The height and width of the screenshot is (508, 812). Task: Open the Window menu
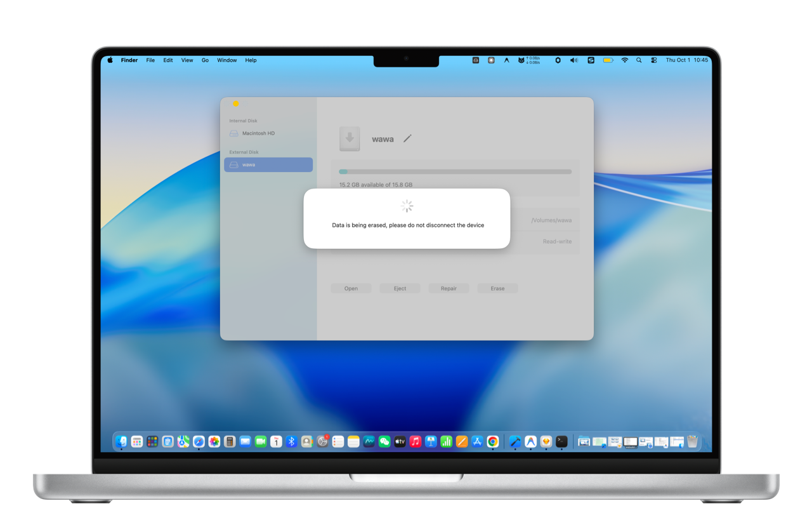pyautogui.click(x=227, y=60)
